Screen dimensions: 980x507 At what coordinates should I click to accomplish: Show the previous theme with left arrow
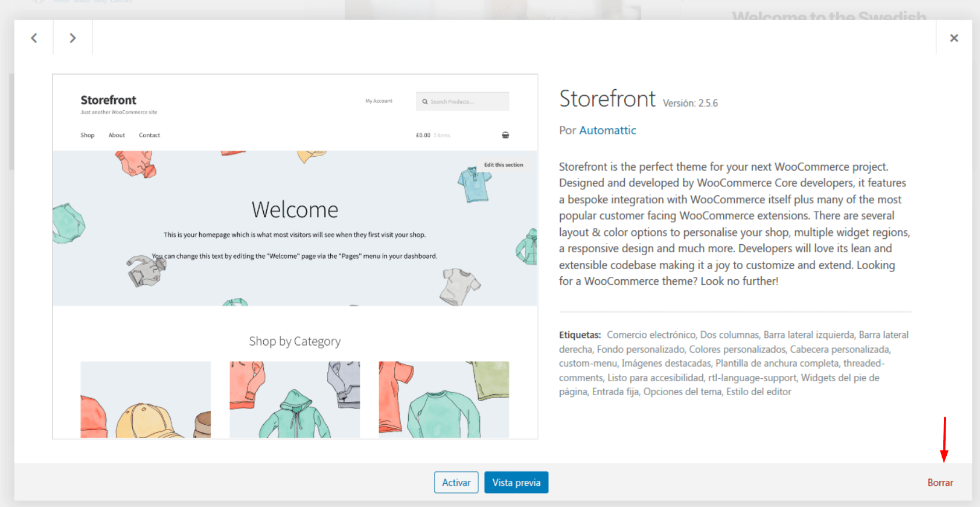pos(34,38)
